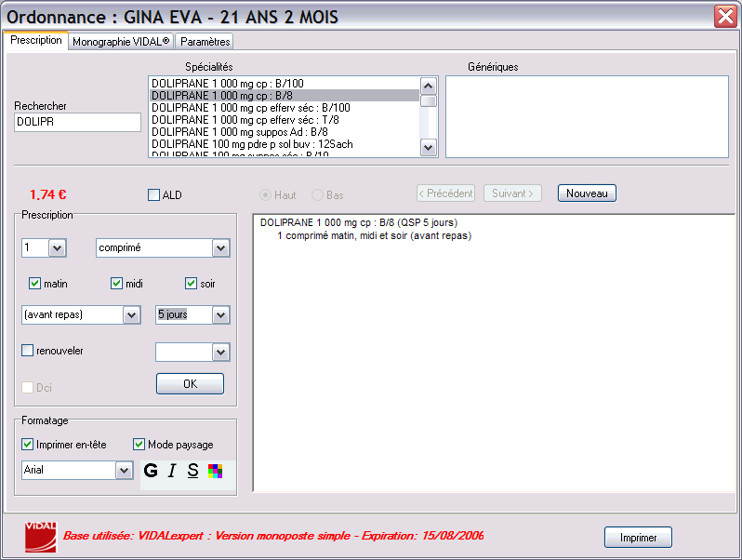Image resolution: width=742 pixels, height=560 pixels.
Task: Open the renewal count dropdown
Action: pos(220,353)
